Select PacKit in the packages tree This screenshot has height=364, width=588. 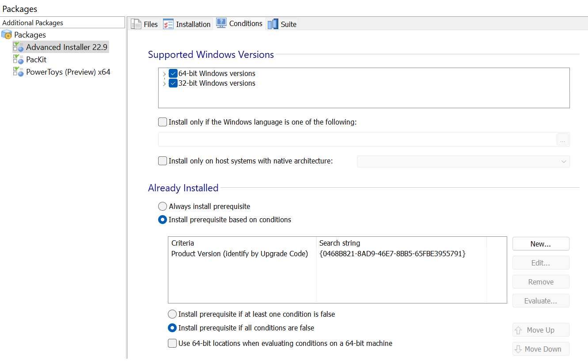(x=36, y=59)
